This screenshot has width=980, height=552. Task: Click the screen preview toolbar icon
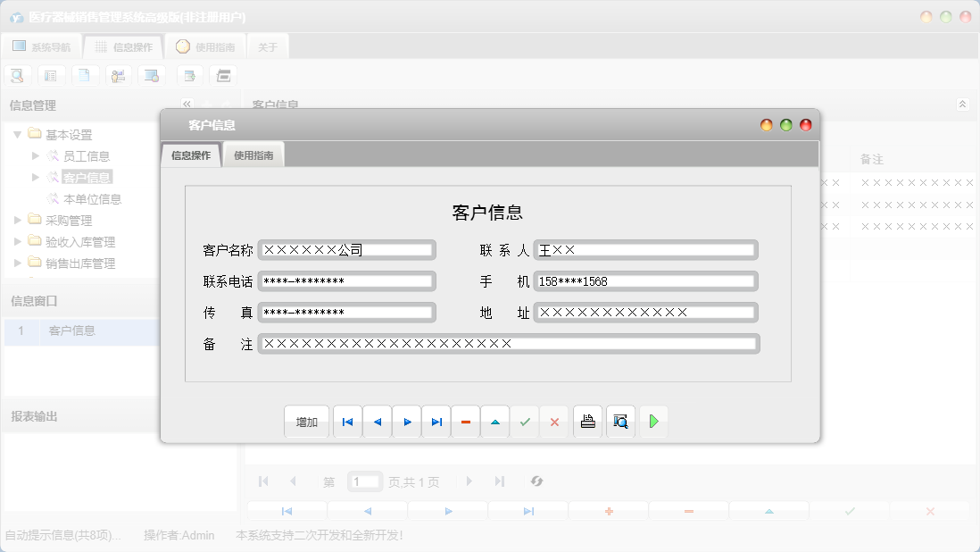tap(151, 75)
